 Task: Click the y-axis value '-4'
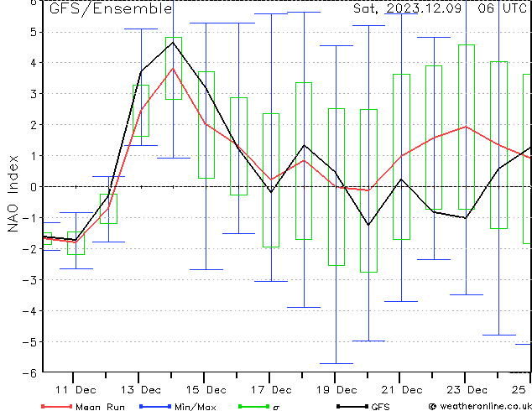click(x=29, y=311)
